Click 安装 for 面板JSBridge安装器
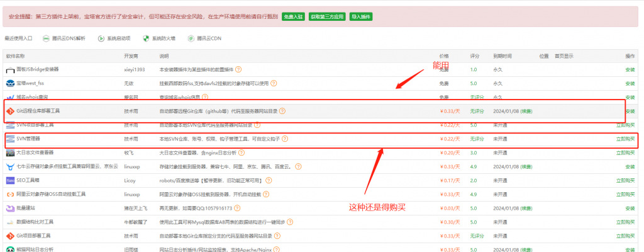Image resolution: width=644 pixels, height=252 pixels. [x=630, y=69]
